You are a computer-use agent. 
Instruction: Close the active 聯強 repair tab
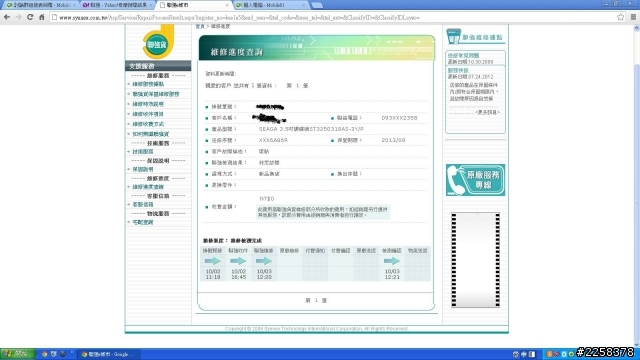(227, 5)
